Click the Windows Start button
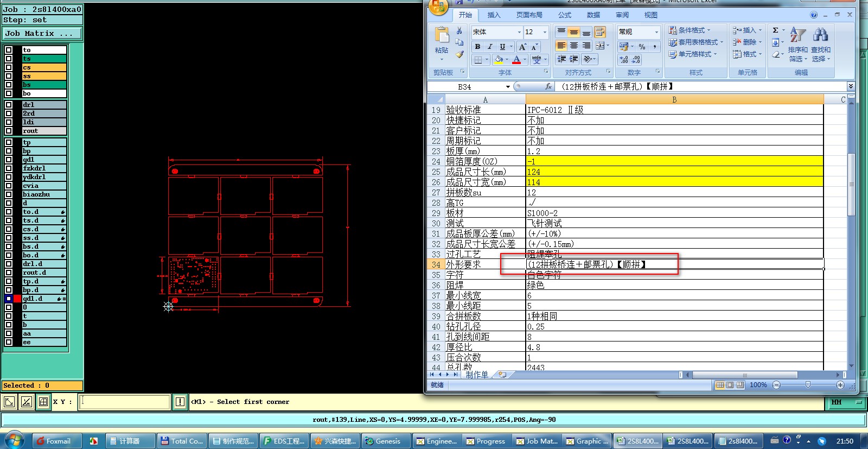 point(14,440)
